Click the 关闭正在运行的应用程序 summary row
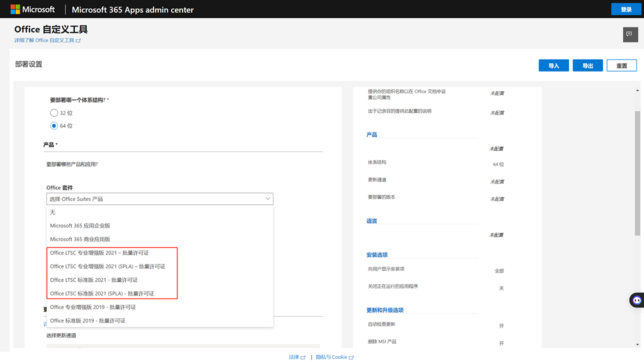Screen dimensions: 644x362 pos(436,287)
